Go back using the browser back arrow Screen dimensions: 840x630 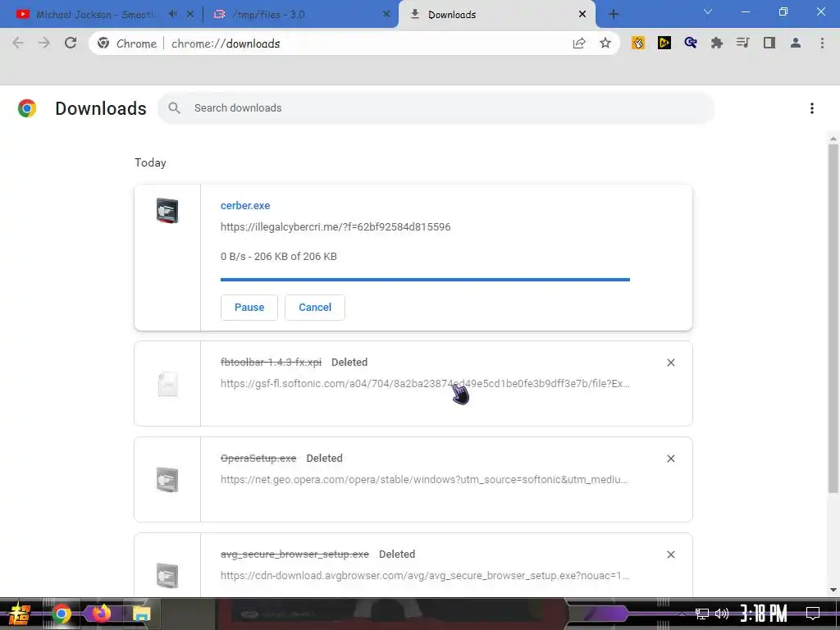18,43
